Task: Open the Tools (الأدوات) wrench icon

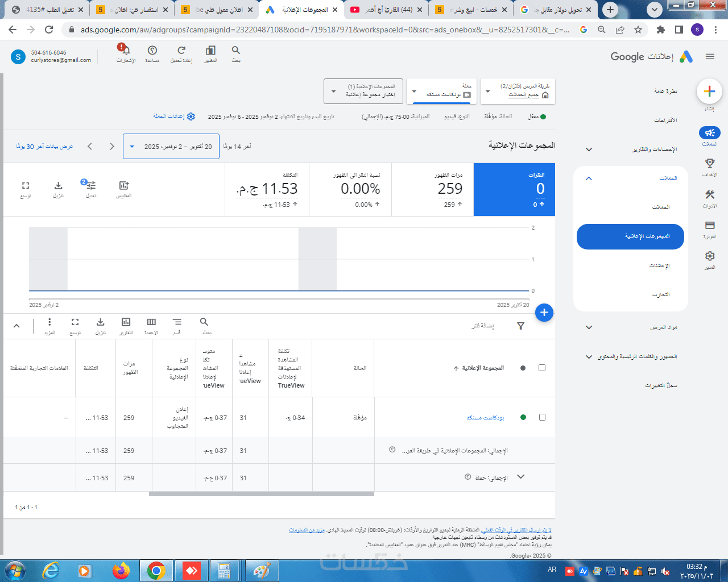Action: point(710,194)
